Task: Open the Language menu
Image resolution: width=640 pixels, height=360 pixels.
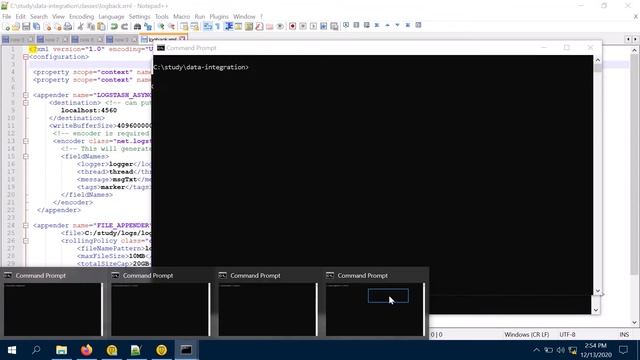Action: pyautogui.click(x=111, y=16)
